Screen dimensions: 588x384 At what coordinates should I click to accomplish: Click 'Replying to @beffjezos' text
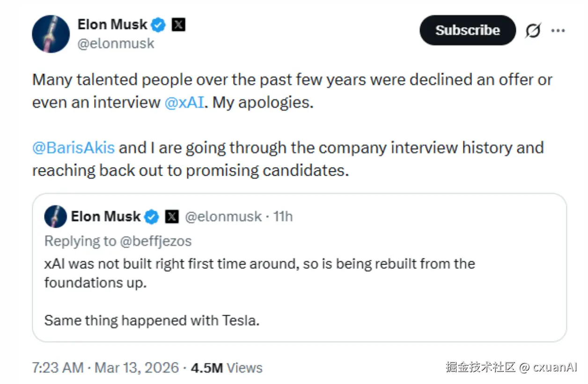coord(118,241)
